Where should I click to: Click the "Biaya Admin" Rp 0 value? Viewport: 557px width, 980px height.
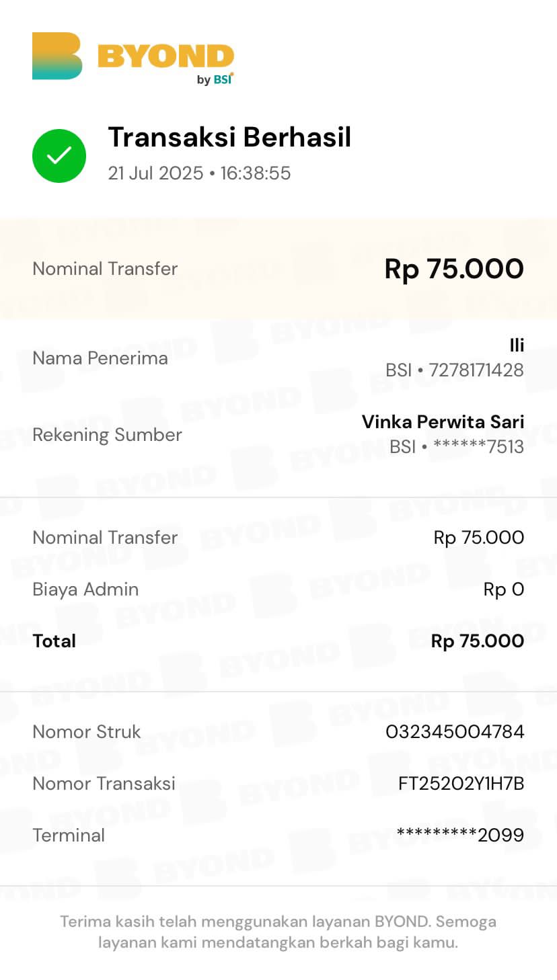[x=503, y=589]
